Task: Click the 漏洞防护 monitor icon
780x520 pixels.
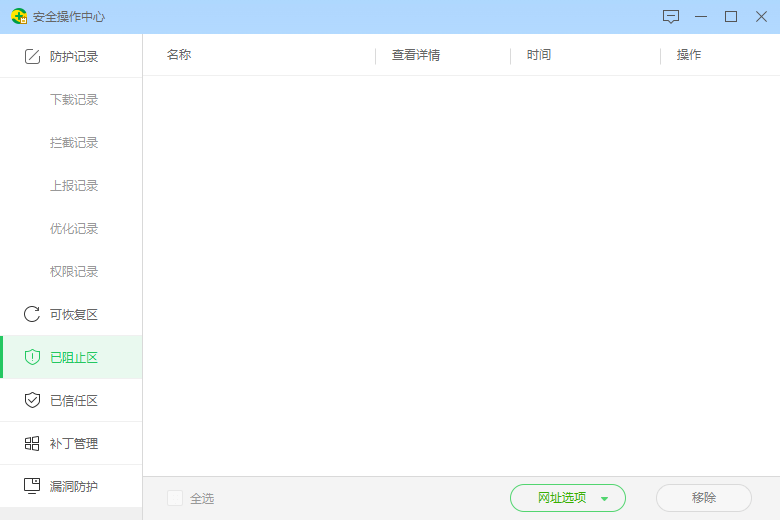Action: 32,486
